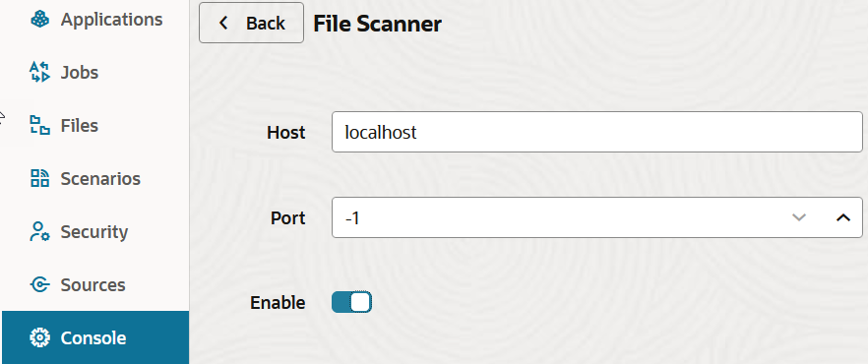The height and width of the screenshot is (364, 868).
Task: Go to the Files section
Action: (x=95, y=126)
